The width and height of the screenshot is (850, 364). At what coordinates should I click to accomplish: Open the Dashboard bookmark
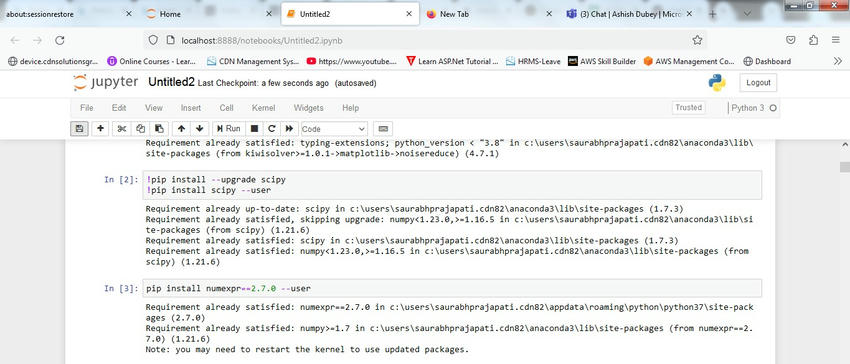point(767,61)
